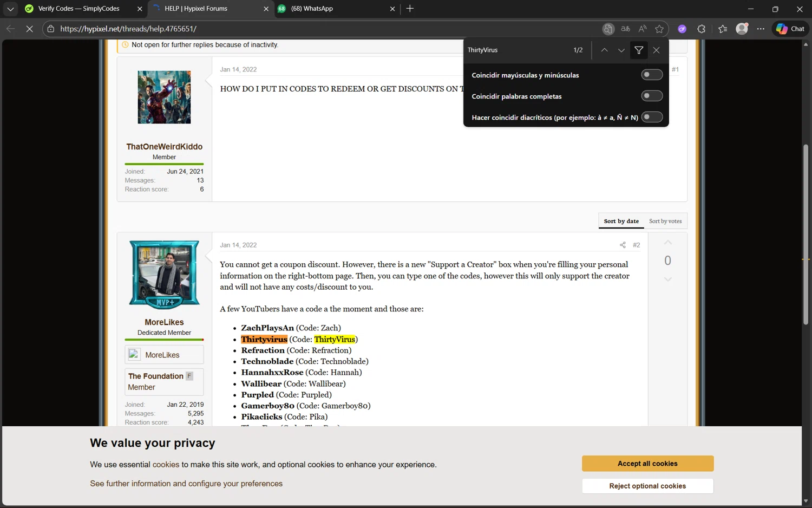Image resolution: width=812 pixels, height=508 pixels.
Task: Click the page vertical scrollbar thumb
Action: coord(806,234)
